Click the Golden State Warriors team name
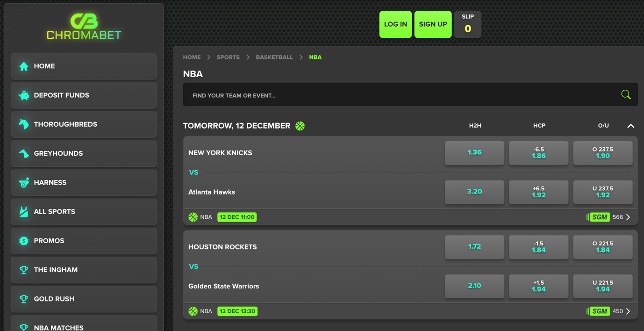The width and height of the screenshot is (644, 331). coord(223,286)
